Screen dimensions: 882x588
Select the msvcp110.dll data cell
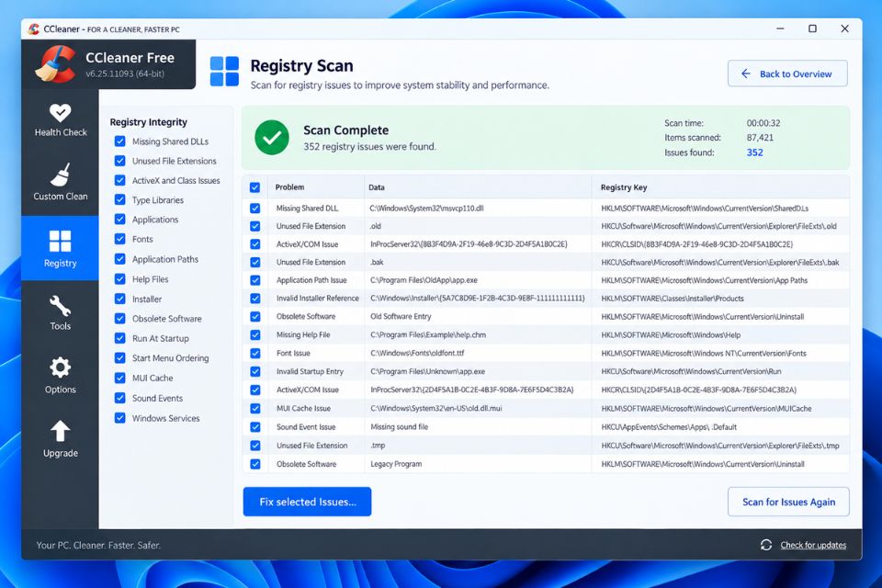point(426,209)
